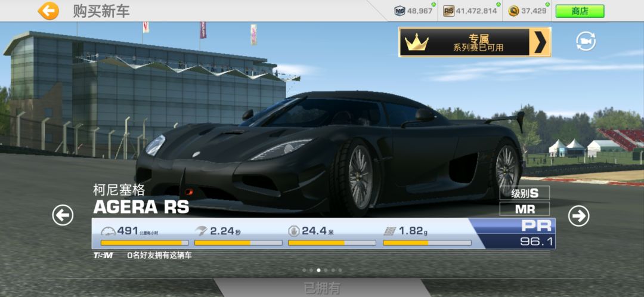Click the crown icon on exclusive banner

point(416,42)
